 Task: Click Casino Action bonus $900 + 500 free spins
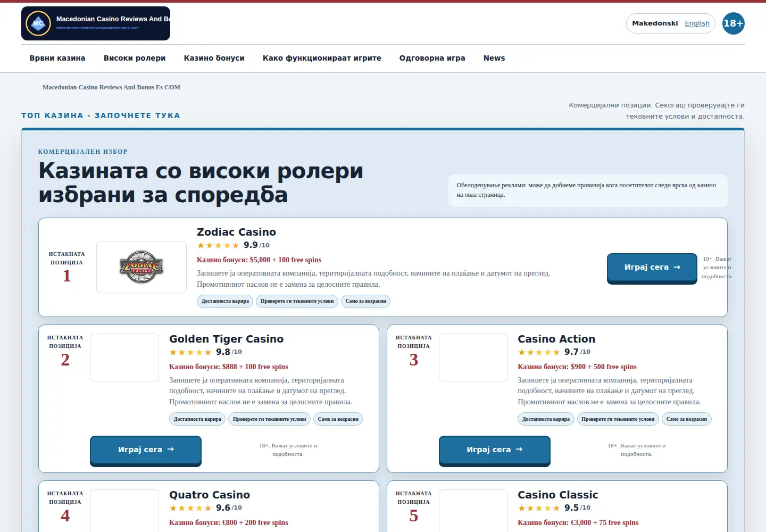pyautogui.click(x=577, y=367)
